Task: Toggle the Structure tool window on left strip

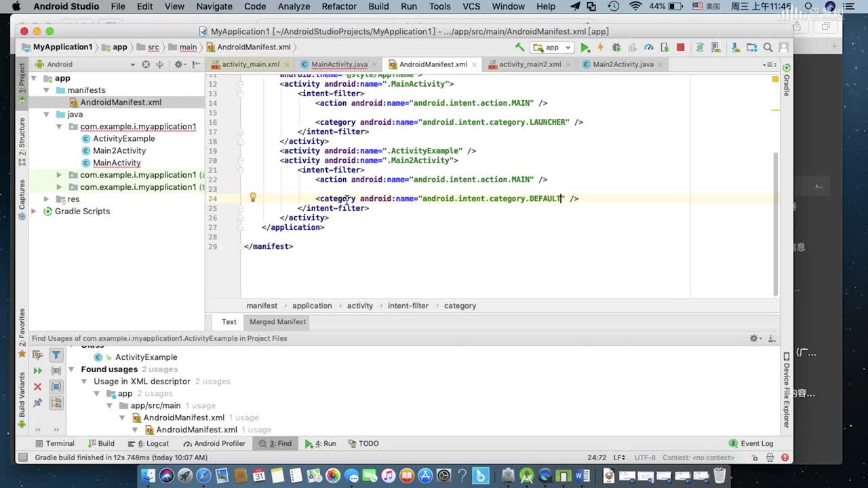Action: point(22,142)
